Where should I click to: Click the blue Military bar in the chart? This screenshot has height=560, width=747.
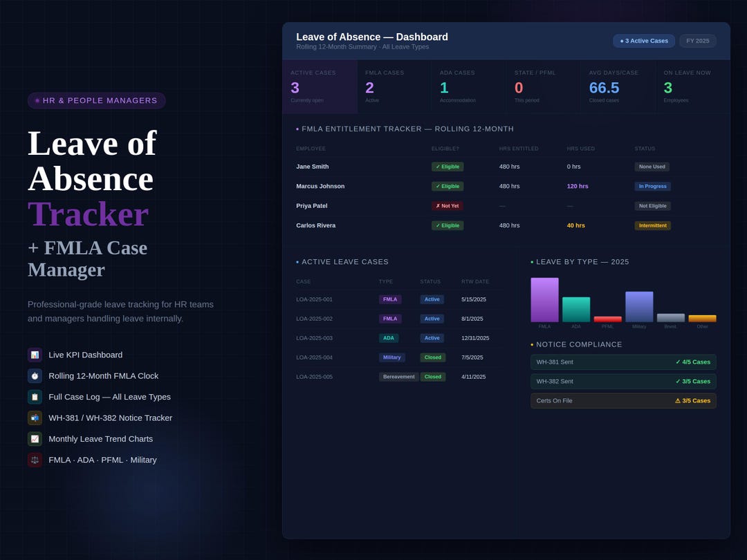pyautogui.click(x=639, y=307)
